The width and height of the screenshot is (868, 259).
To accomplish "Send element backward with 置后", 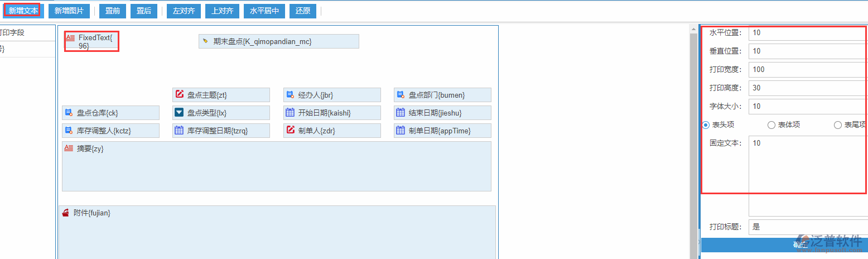I will [x=144, y=11].
